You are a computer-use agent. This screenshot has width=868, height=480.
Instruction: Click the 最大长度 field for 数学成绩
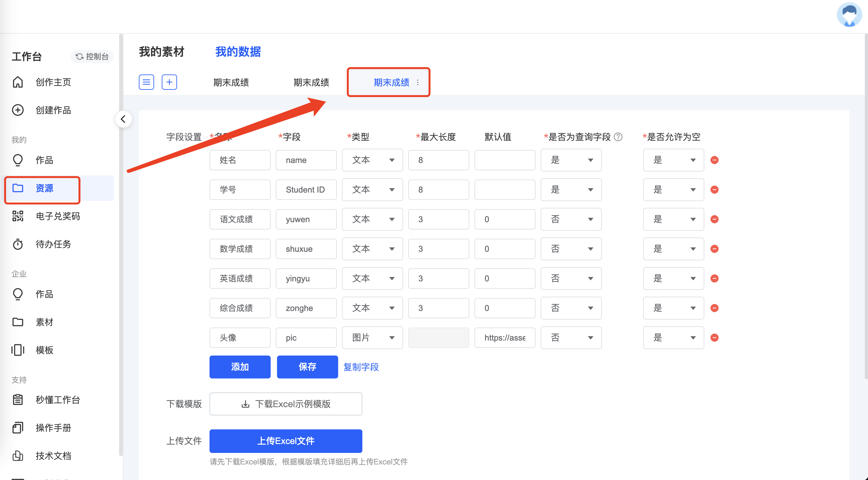point(438,249)
